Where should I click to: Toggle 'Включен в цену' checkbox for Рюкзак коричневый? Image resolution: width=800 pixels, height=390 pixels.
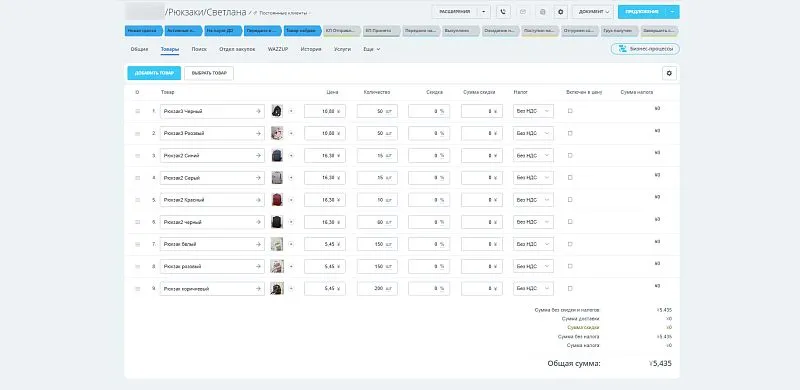coord(570,288)
